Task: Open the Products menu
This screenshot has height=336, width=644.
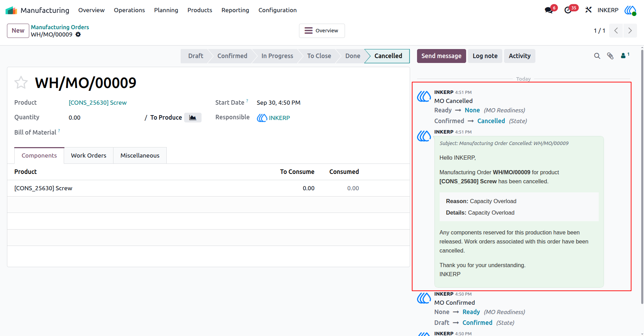Action: pyautogui.click(x=200, y=10)
